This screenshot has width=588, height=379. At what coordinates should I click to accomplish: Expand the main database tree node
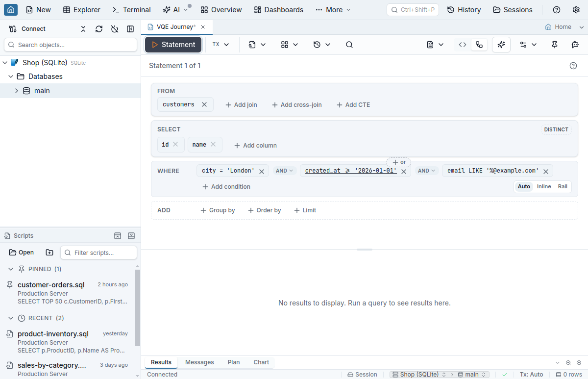(x=16, y=91)
